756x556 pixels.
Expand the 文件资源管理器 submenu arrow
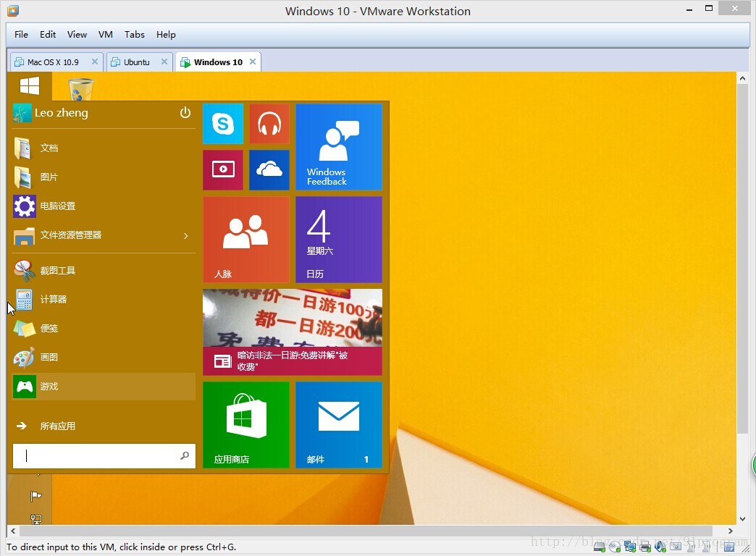[x=185, y=235]
